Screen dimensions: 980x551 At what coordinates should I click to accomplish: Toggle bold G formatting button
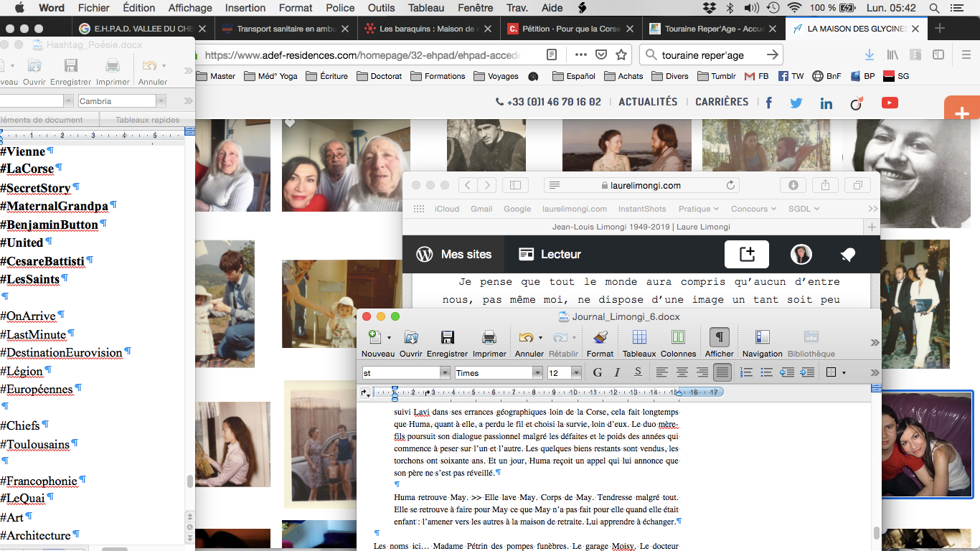pyautogui.click(x=597, y=372)
